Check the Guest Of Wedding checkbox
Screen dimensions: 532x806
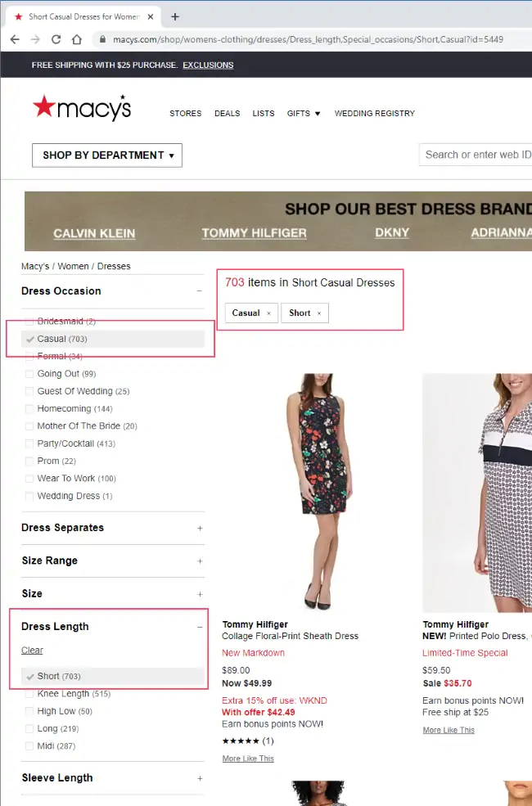pyautogui.click(x=29, y=391)
